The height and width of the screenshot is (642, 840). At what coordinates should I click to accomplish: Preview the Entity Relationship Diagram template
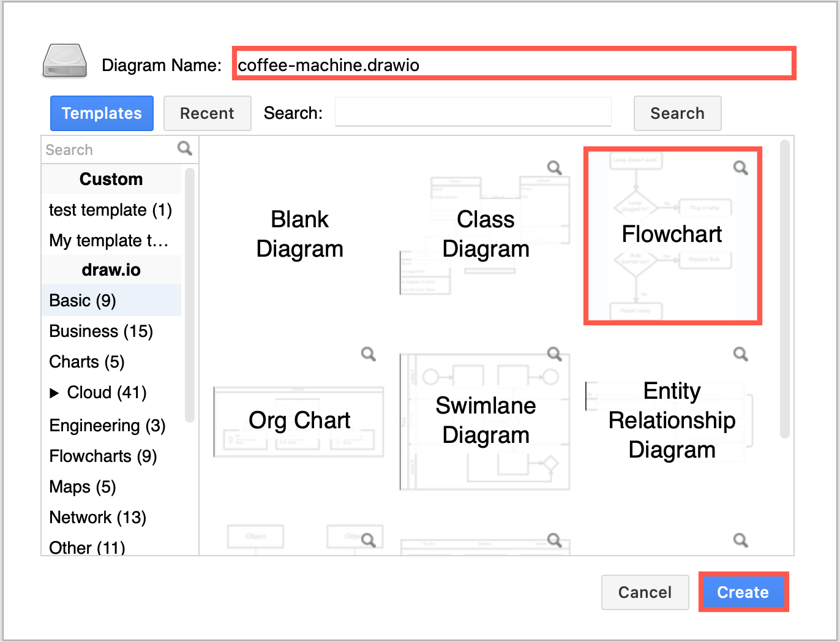click(740, 353)
